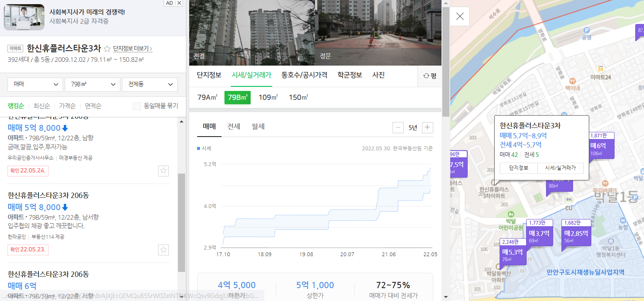Increase chart period with plus button
Image resolution: width=644 pixels, height=301 pixels.
point(427,127)
